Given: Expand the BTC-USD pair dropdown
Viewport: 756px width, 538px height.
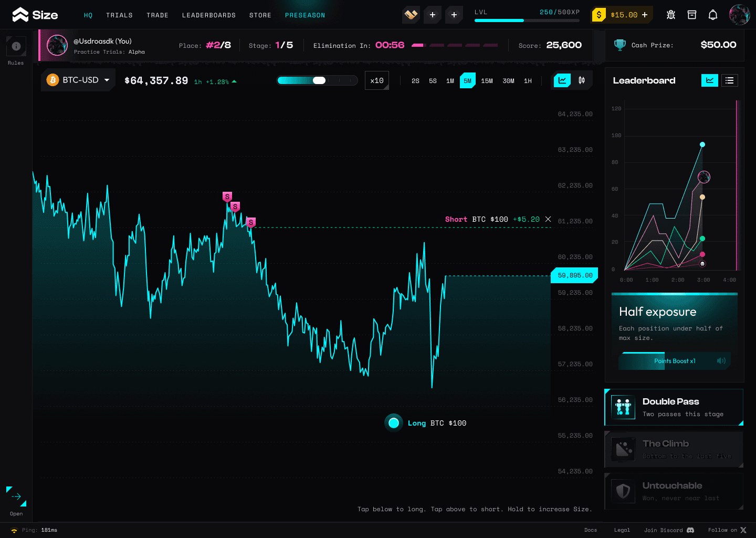Looking at the screenshot, I should click(x=78, y=80).
